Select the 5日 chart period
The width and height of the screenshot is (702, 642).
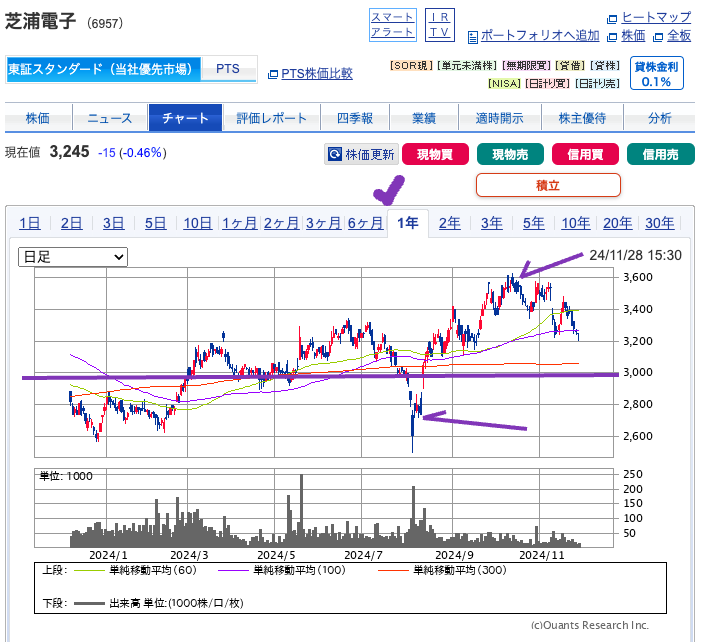click(x=155, y=223)
